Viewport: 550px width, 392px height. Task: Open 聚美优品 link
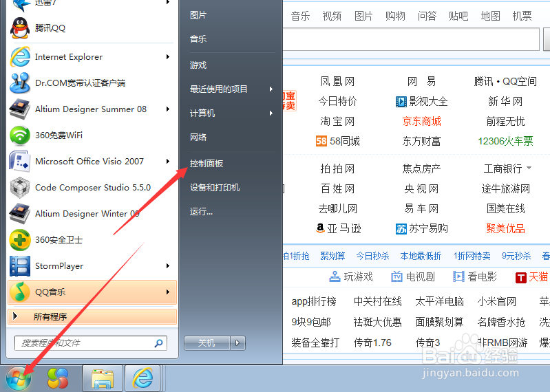pyautogui.click(x=505, y=228)
